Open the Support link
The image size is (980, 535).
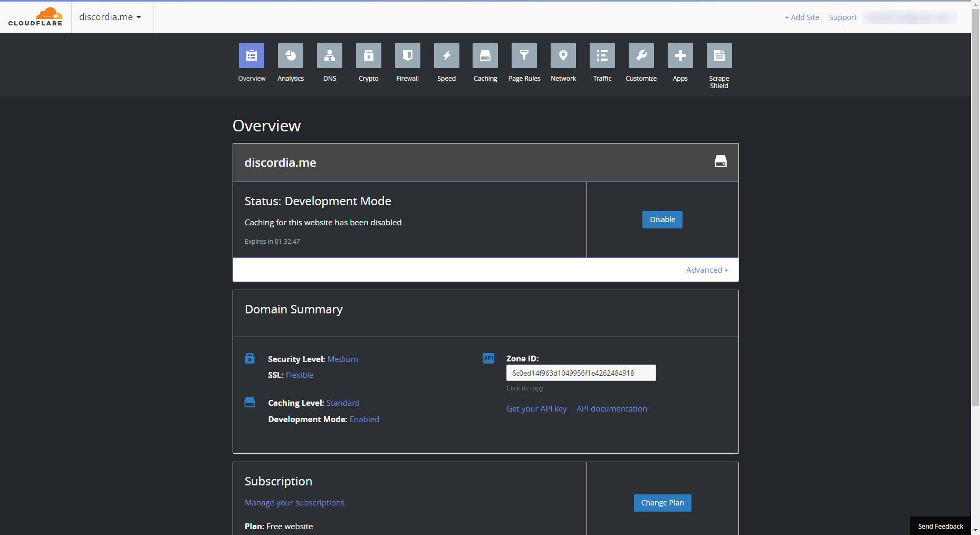coord(843,17)
